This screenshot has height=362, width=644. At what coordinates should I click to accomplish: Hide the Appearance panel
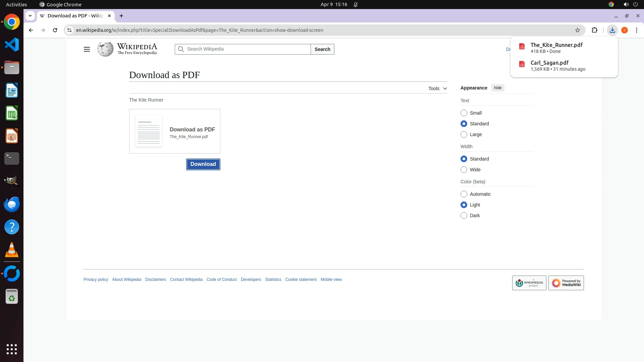[x=497, y=88]
